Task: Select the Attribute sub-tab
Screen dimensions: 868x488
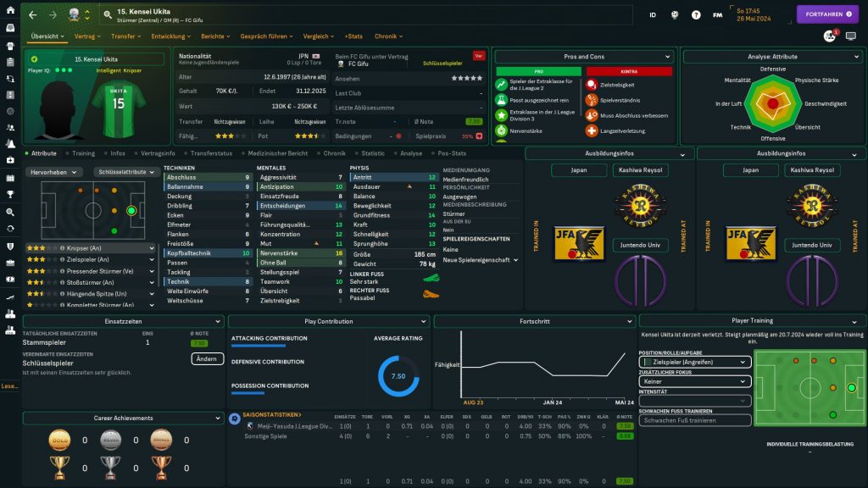Action: pos(42,153)
